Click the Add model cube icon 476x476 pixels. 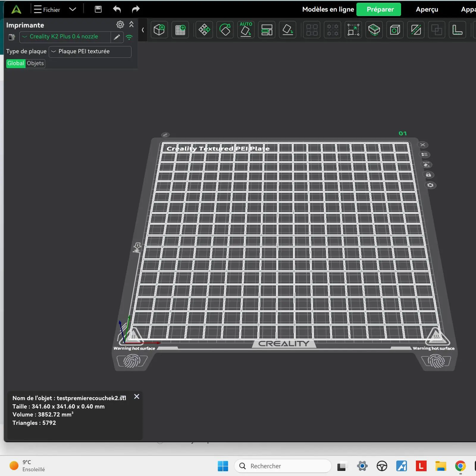coord(159,30)
